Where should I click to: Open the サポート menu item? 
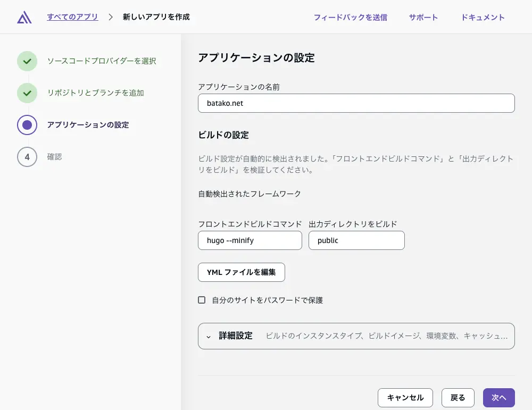pyautogui.click(x=423, y=16)
